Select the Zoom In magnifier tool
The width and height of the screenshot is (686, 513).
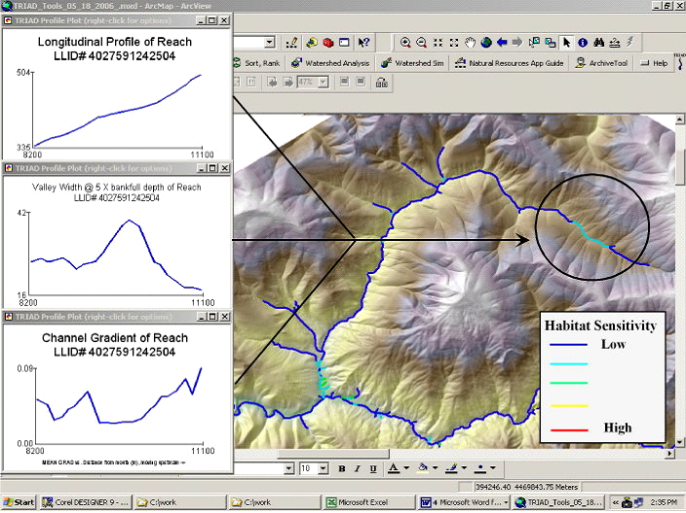coord(406,42)
